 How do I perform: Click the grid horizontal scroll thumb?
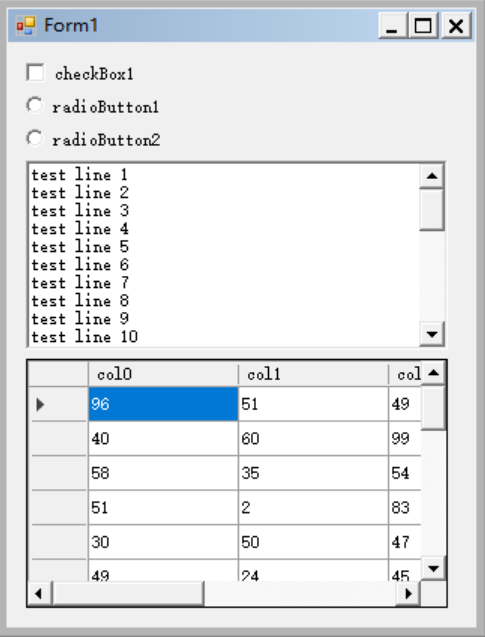[128, 594]
